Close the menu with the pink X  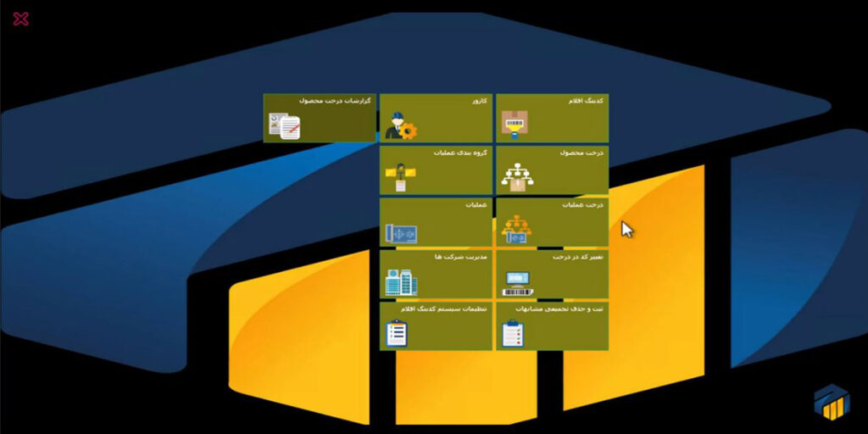click(x=21, y=19)
